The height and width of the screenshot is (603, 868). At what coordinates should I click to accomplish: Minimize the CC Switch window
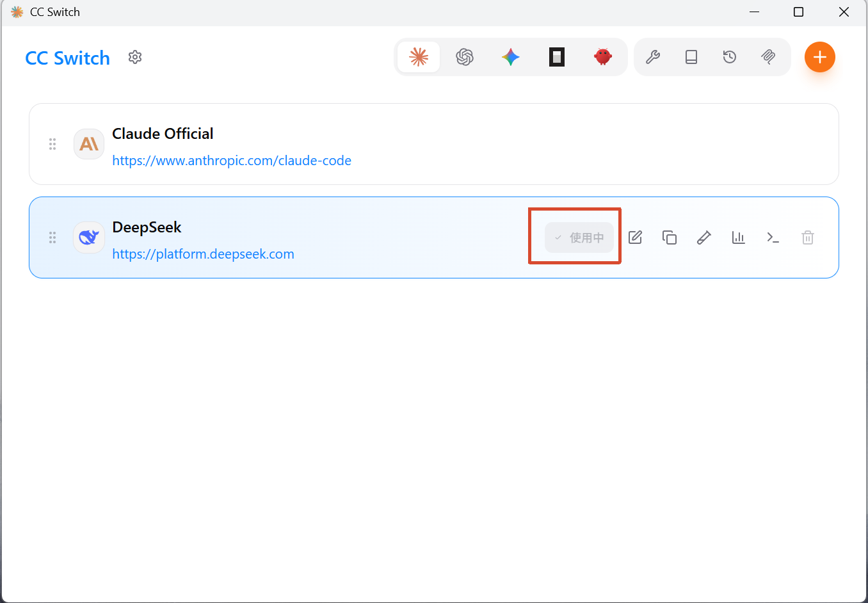click(755, 12)
